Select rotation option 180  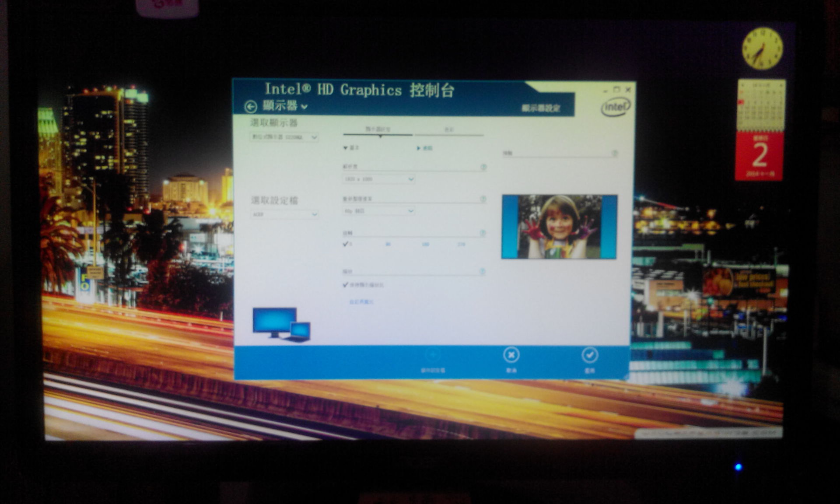(425, 245)
